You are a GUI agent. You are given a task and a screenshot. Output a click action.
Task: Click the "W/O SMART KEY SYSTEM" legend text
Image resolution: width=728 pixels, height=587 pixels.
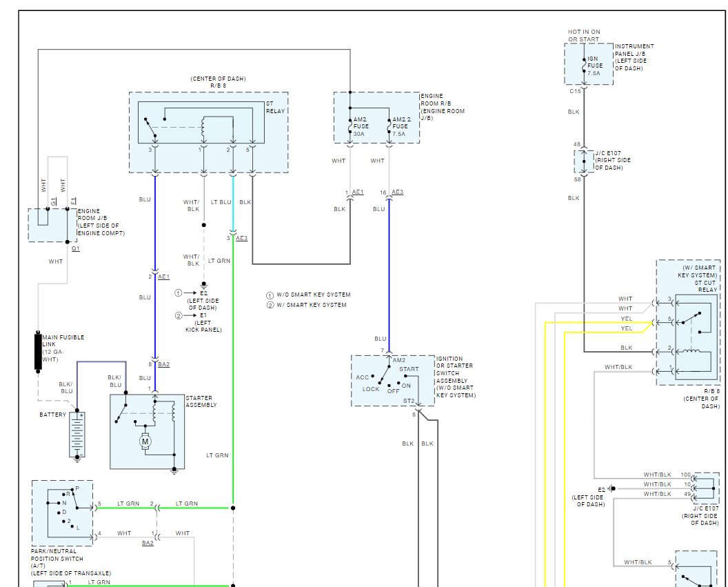click(x=314, y=295)
